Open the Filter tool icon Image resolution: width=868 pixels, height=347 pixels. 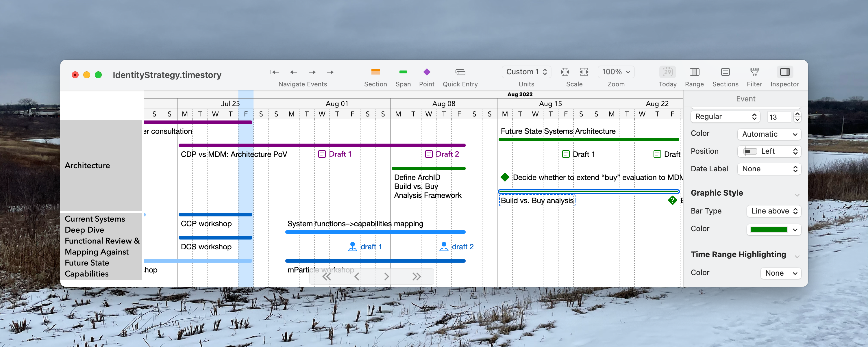tap(754, 72)
